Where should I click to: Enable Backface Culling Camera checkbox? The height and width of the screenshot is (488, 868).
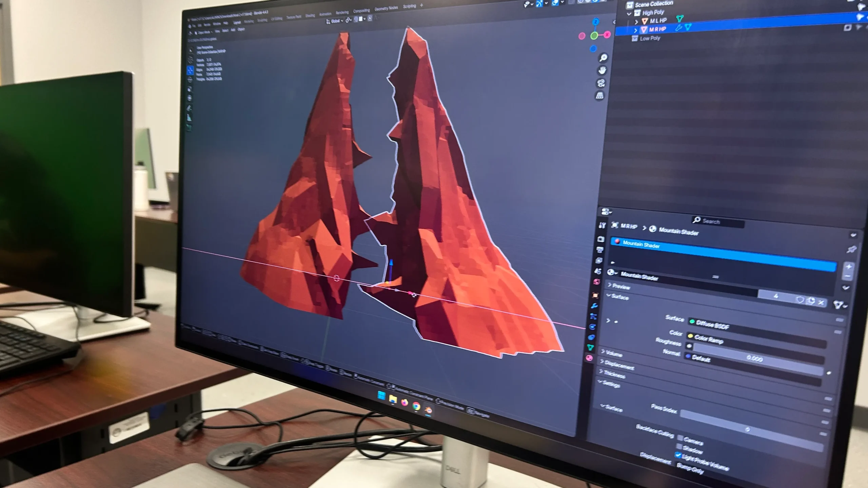pos(680,438)
